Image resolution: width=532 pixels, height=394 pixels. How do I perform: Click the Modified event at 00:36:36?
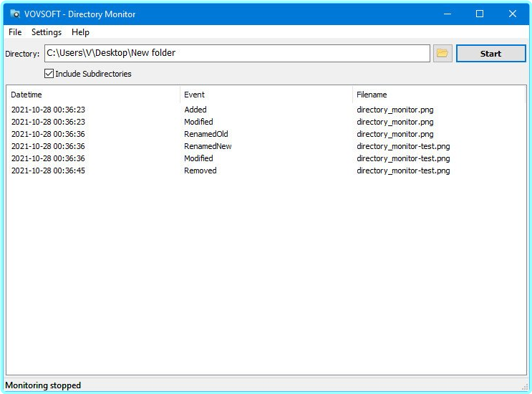198,158
